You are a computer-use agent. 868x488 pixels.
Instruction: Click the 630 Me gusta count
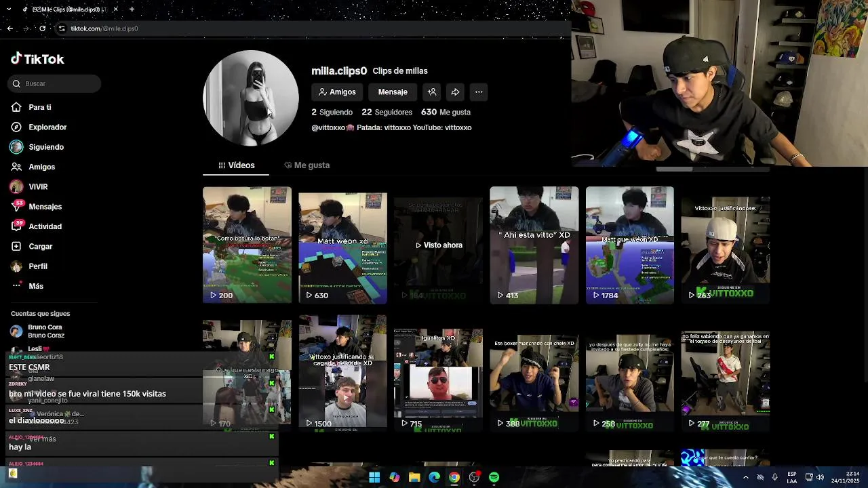coord(446,112)
